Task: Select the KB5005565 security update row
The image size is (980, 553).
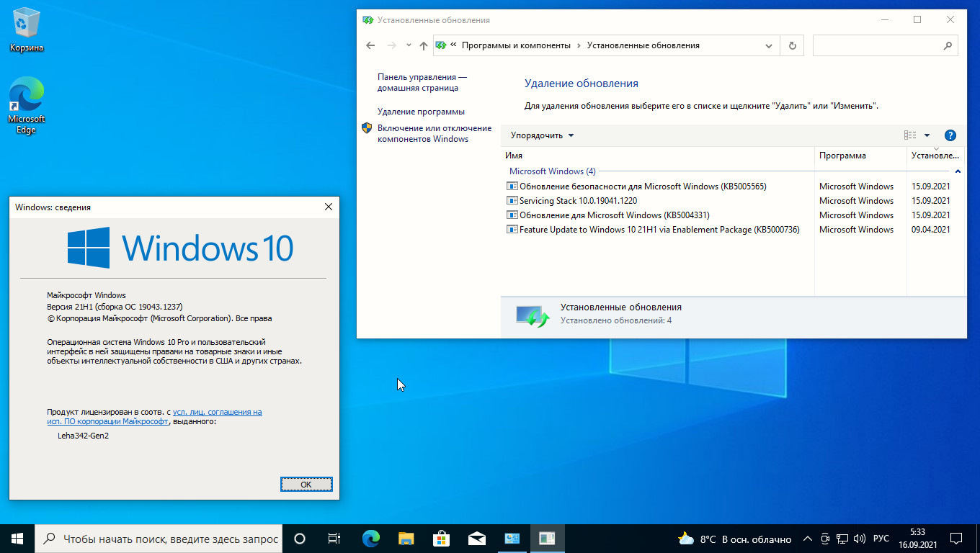Action: (732, 186)
